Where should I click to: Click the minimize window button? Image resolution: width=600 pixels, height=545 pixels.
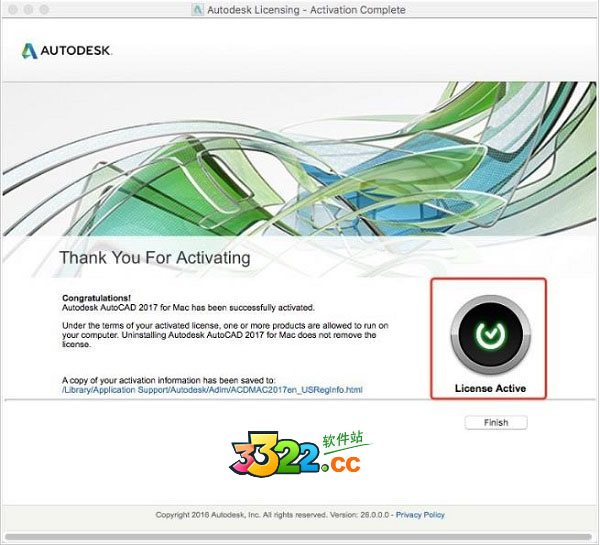click(29, 9)
